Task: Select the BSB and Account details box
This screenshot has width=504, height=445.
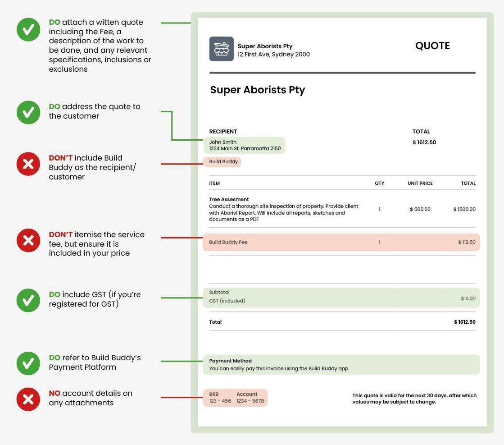Action: [x=236, y=398]
